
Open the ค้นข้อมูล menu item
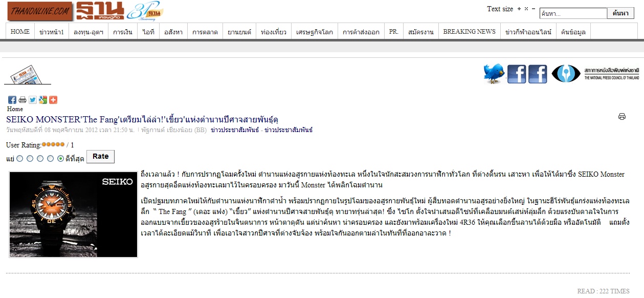(573, 31)
